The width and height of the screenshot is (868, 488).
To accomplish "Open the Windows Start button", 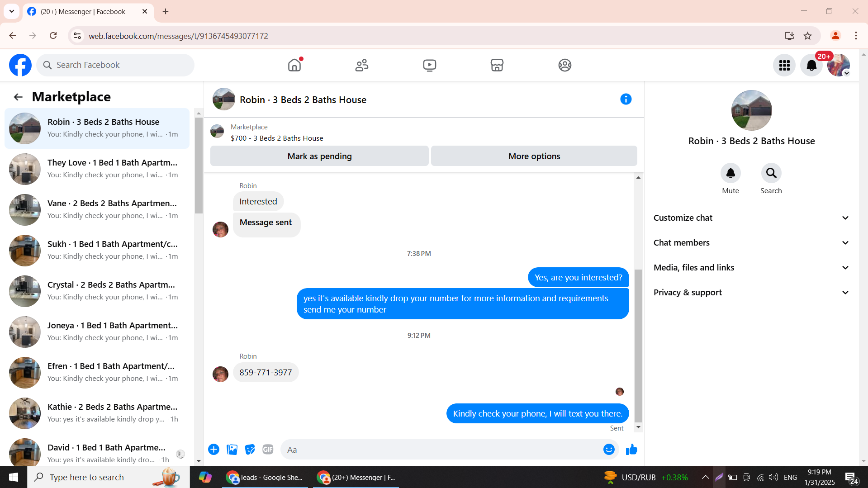I will [x=14, y=477].
